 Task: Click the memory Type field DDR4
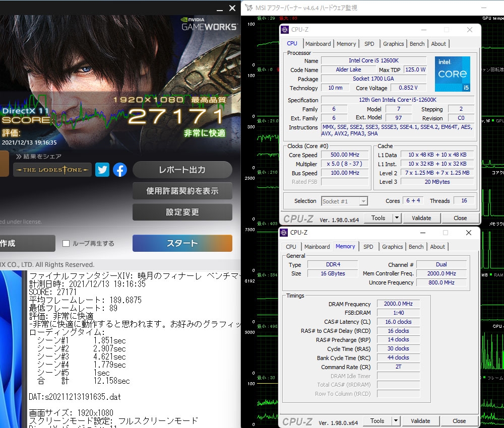point(333,264)
